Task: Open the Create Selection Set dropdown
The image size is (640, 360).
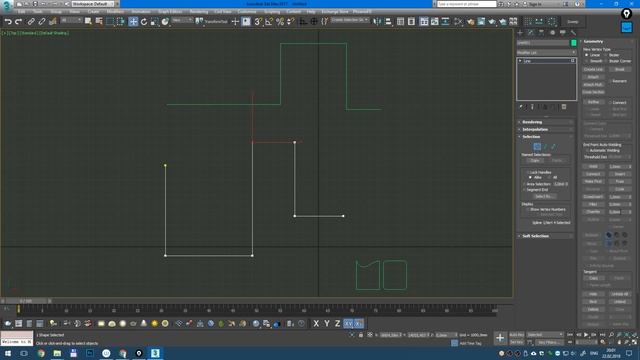Action: coord(349,20)
